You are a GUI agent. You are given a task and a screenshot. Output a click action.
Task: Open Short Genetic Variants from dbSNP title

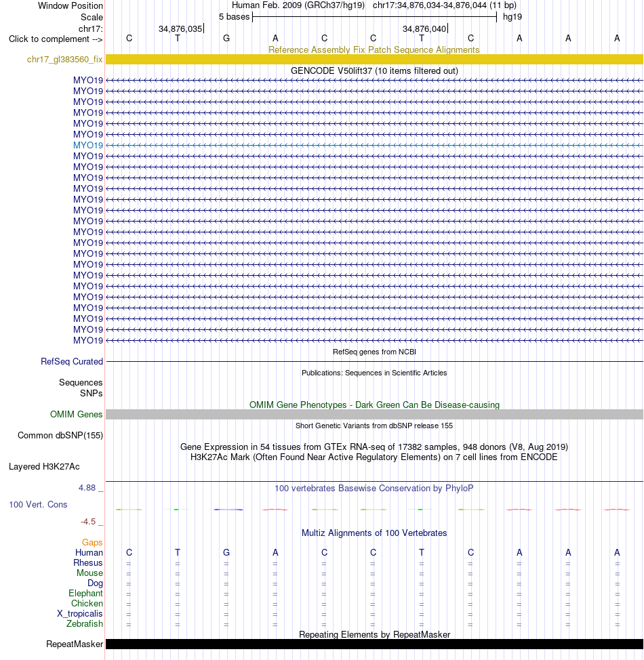374,426
